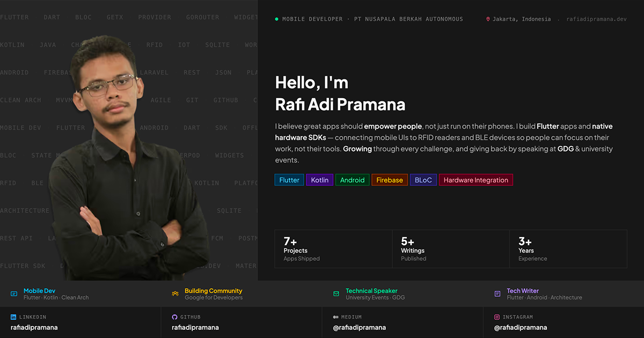Click 'Flutter · Kotlin · Clean Arch' subtitle
This screenshot has width=644, height=338.
click(56, 298)
